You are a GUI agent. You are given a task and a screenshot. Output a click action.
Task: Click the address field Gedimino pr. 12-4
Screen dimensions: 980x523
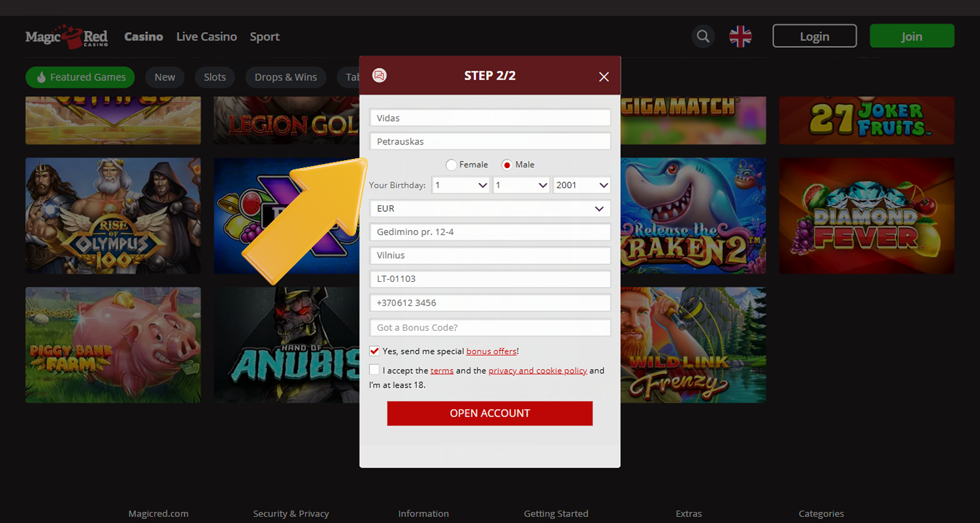[490, 231]
